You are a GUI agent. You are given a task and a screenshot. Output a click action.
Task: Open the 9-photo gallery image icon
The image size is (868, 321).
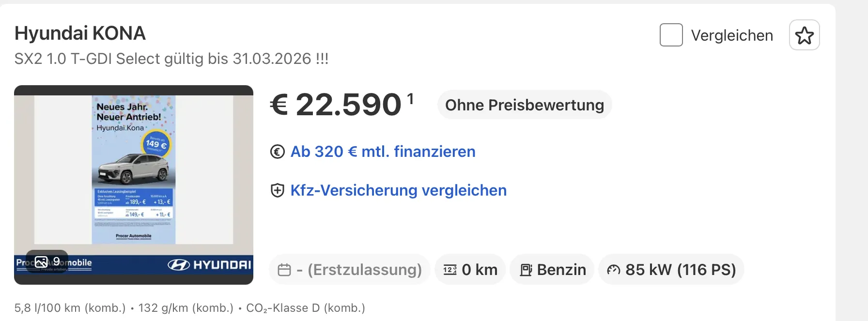[42, 262]
